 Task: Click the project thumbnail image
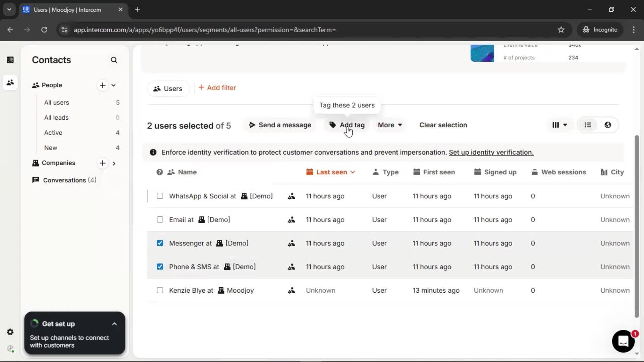click(482, 53)
